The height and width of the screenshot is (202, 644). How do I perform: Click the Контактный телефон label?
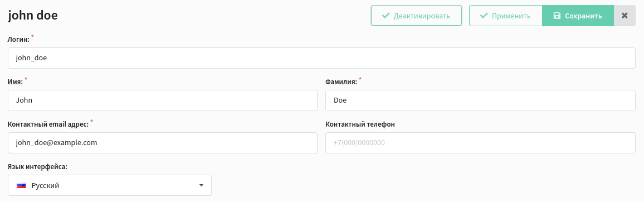coord(360,124)
